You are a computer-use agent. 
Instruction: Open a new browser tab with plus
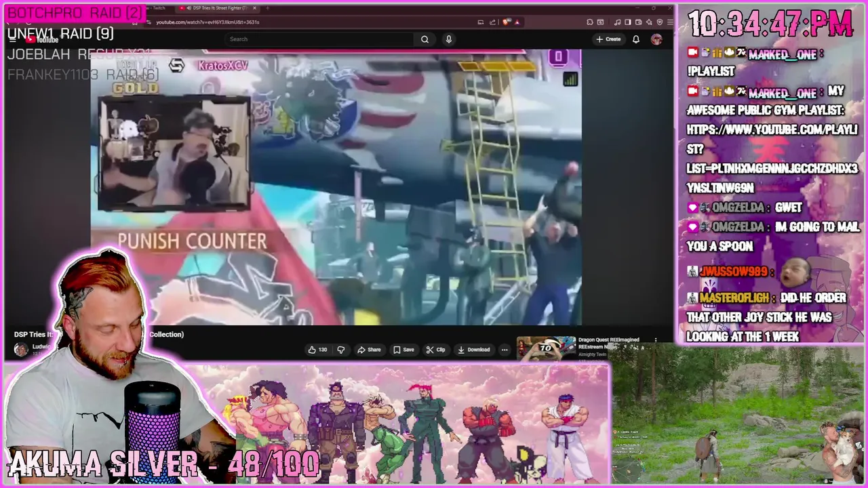[267, 8]
